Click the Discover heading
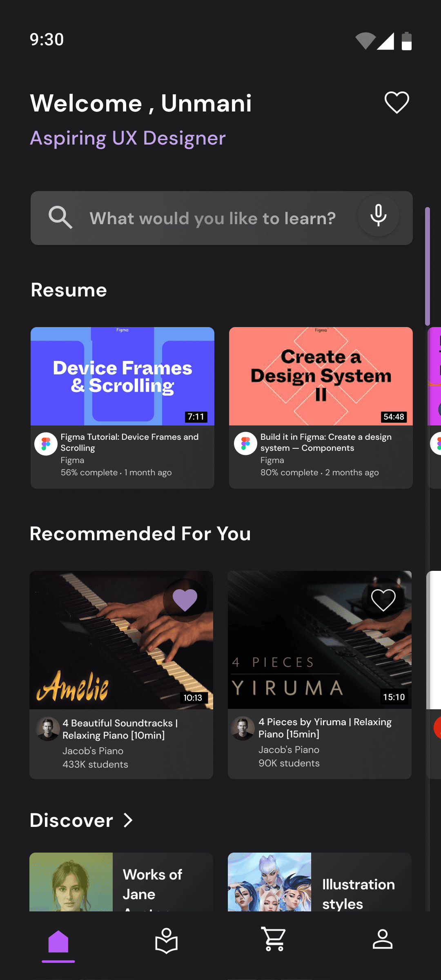441x980 pixels. point(71,820)
